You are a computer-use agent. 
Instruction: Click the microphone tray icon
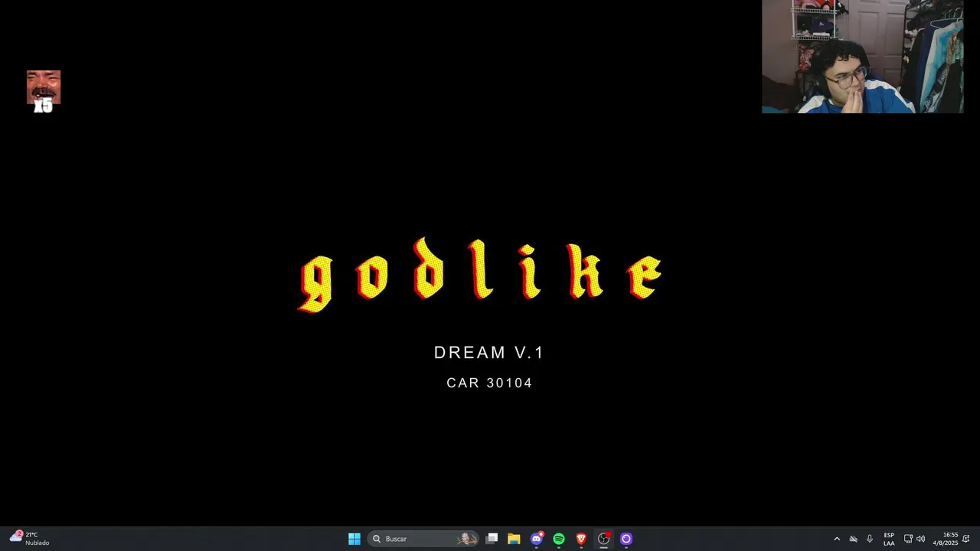870,539
